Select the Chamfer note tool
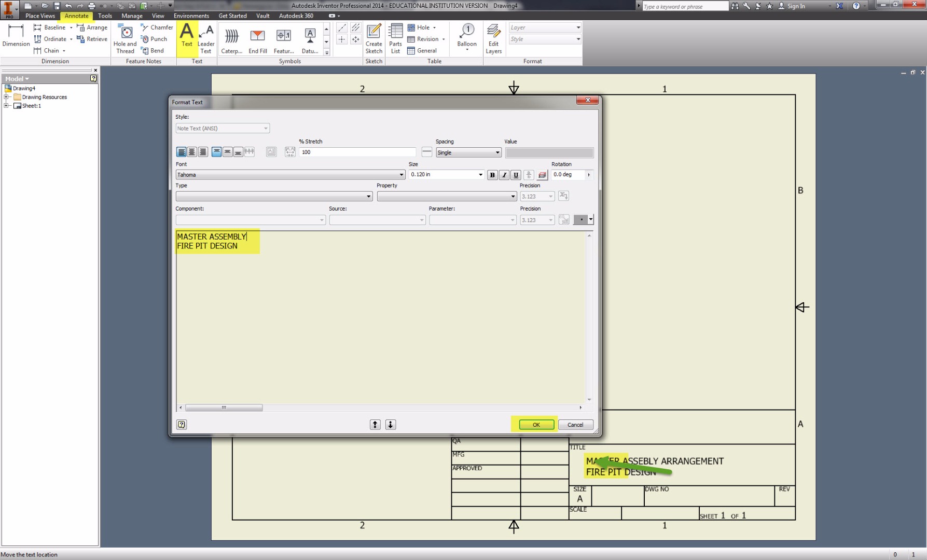Screen dimensions: 927x560 pyautogui.click(x=157, y=27)
